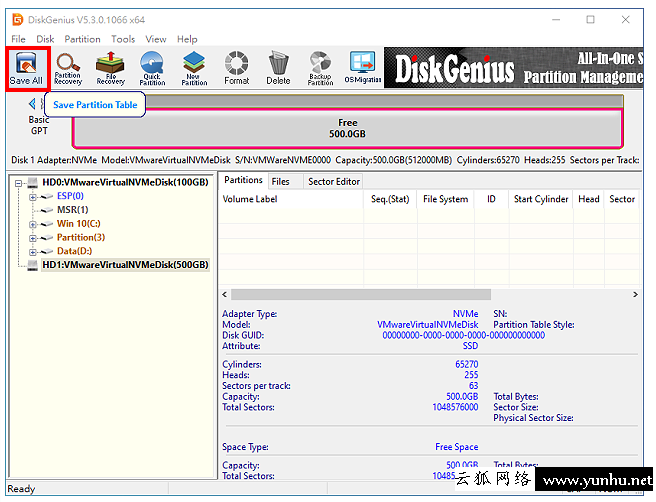Click the Model value VMwareVirtualNVMeDisk

click(x=428, y=325)
